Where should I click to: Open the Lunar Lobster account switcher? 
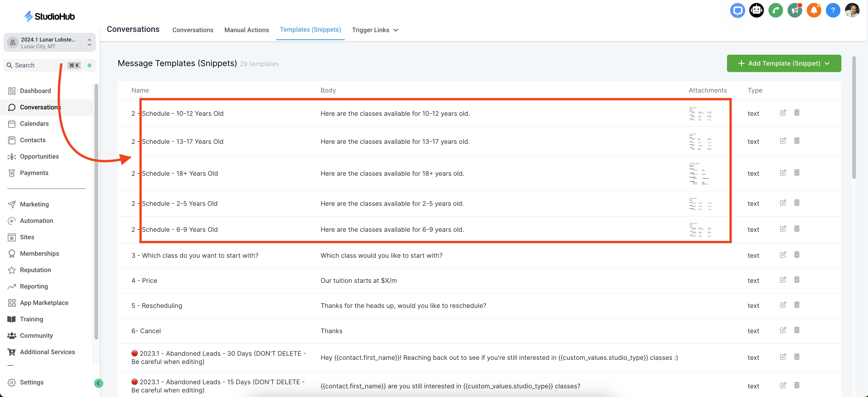(x=49, y=42)
